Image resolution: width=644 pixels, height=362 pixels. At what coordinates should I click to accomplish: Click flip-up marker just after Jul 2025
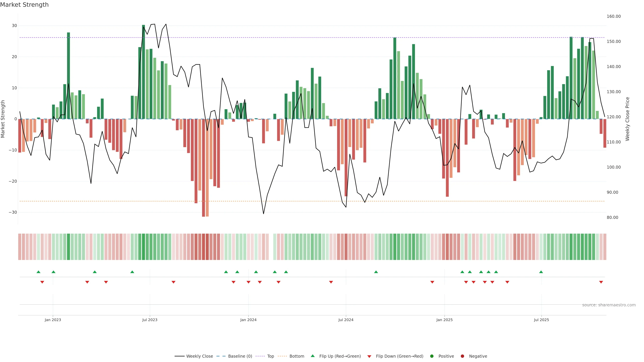click(x=541, y=272)
